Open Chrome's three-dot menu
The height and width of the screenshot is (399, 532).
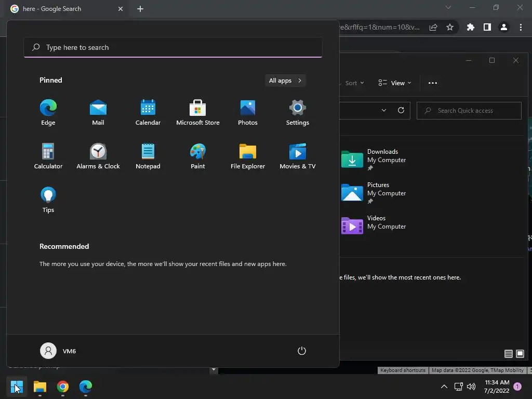pyautogui.click(x=521, y=28)
